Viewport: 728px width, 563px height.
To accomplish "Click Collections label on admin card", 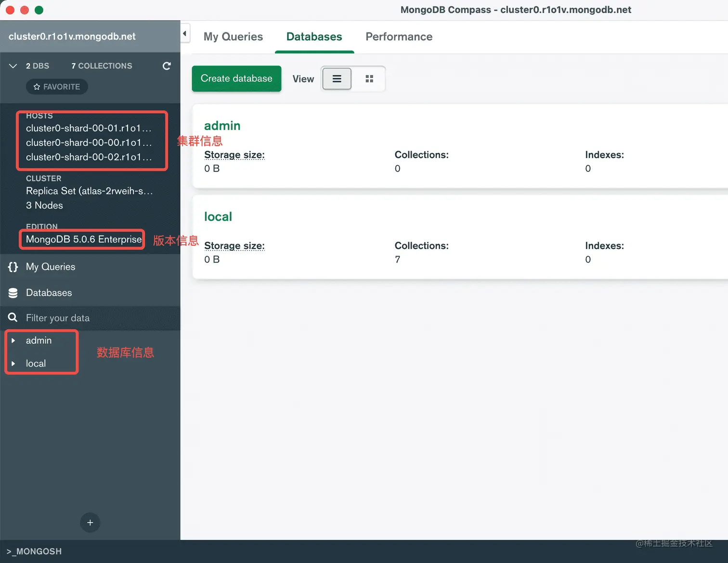I will coord(422,155).
